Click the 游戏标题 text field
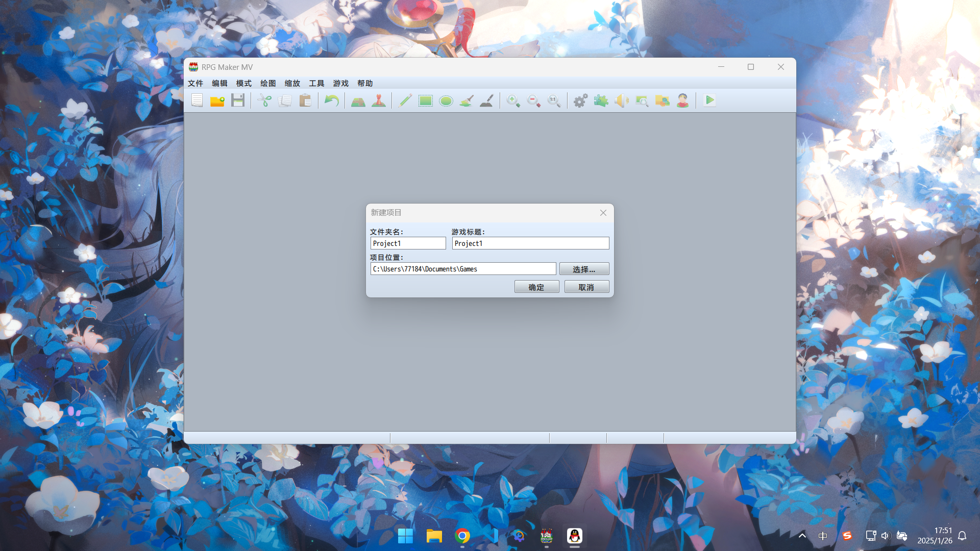980x551 pixels. point(530,243)
